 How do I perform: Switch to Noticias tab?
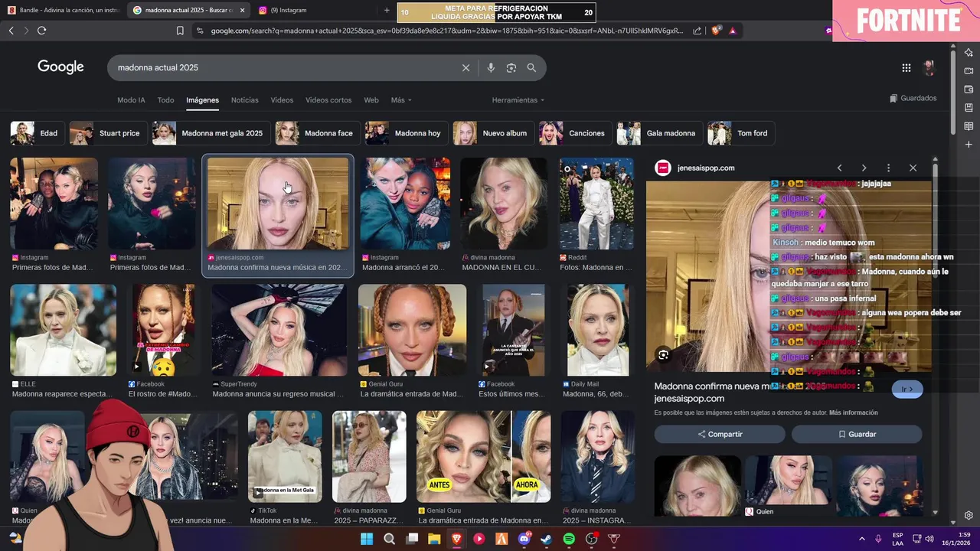245,100
